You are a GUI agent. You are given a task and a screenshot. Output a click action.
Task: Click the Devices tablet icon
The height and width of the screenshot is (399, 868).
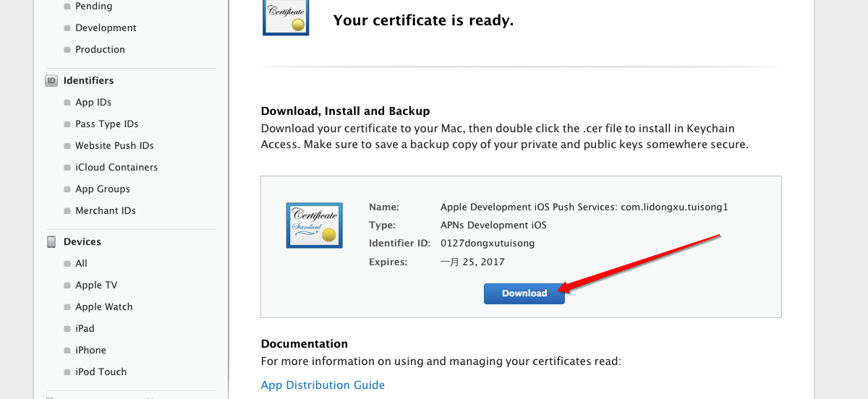tap(51, 241)
